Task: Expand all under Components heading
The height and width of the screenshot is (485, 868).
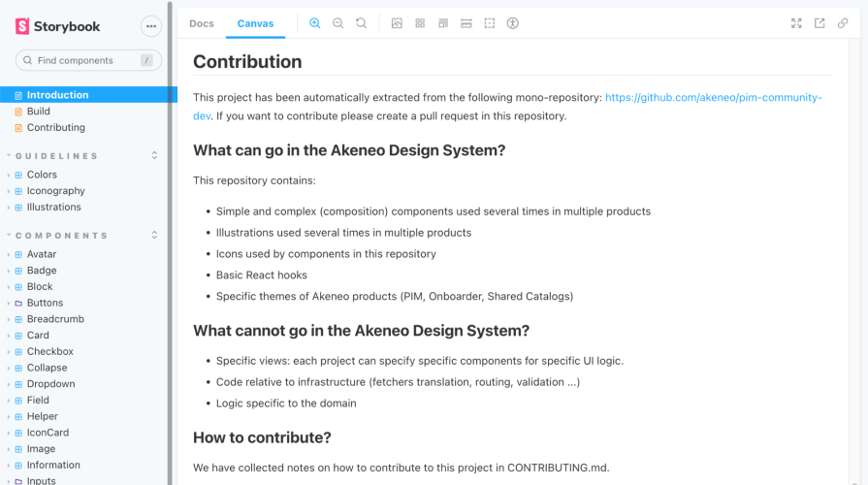Action: tap(154, 236)
